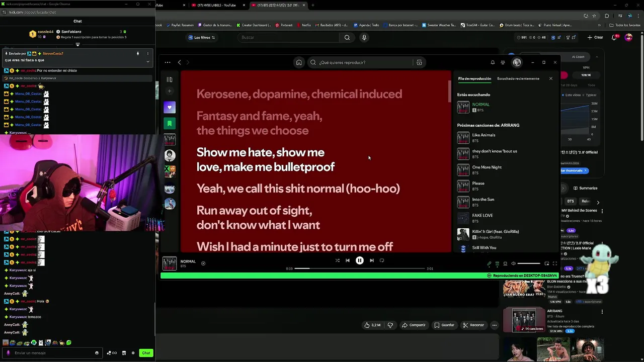Open emoji picker in Kick chat input

[x=97, y=353]
